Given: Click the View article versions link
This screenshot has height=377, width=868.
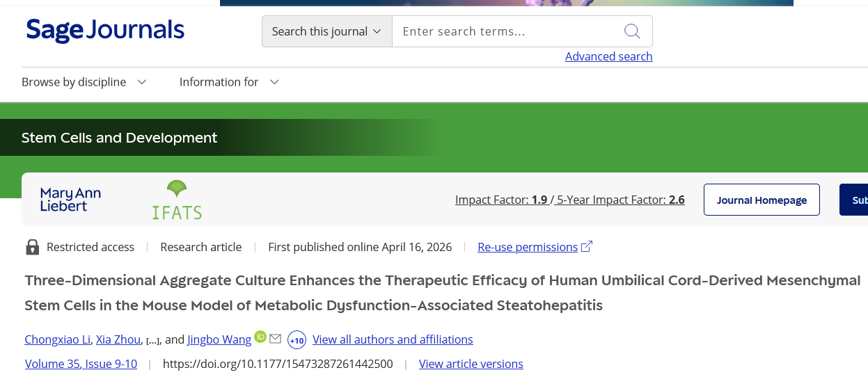Looking at the screenshot, I should pyautogui.click(x=471, y=364).
